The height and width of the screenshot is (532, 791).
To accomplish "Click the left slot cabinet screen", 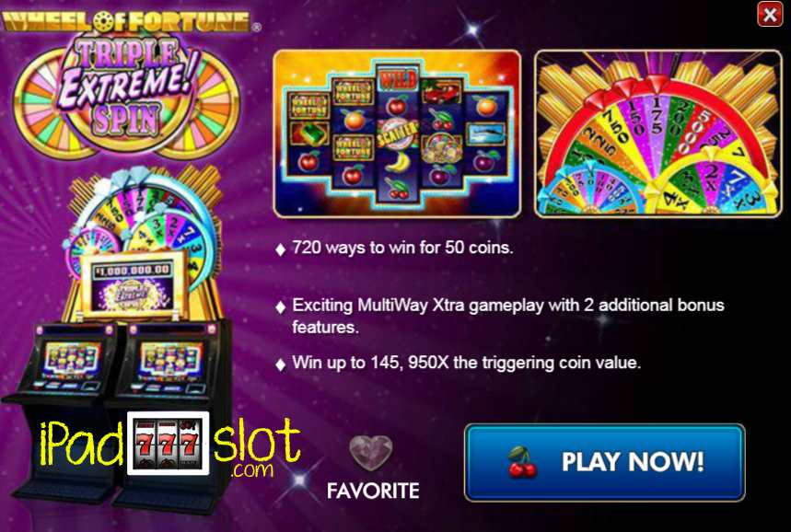I will point(71,359).
